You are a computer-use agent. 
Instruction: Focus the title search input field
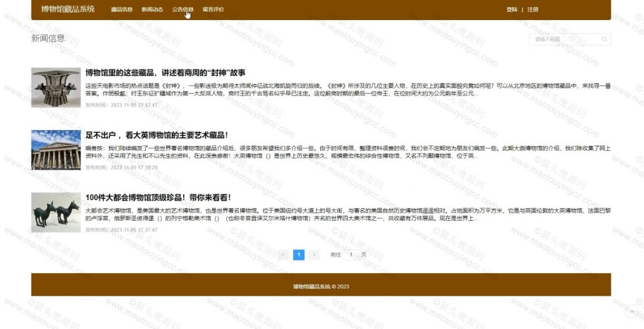click(x=563, y=40)
